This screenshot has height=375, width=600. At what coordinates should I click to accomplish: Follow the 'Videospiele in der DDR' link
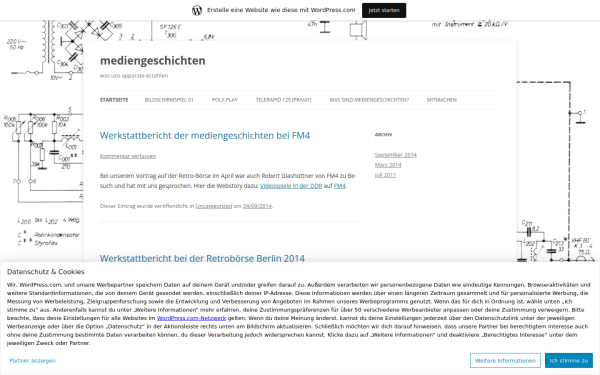coord(291,186)
